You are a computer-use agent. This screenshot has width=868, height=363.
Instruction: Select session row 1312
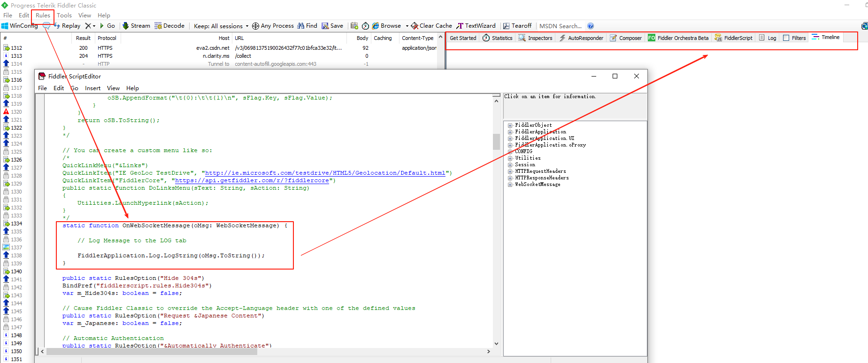220,48
